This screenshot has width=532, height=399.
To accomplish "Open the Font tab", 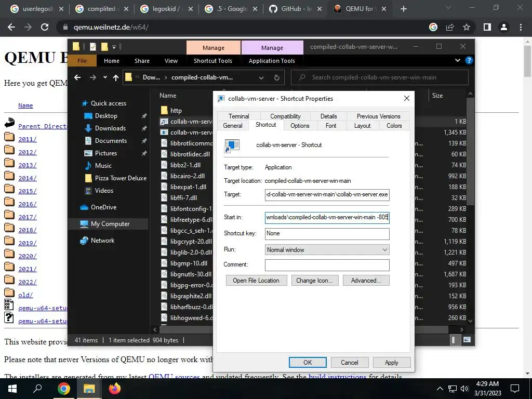I will coord(331,126).
